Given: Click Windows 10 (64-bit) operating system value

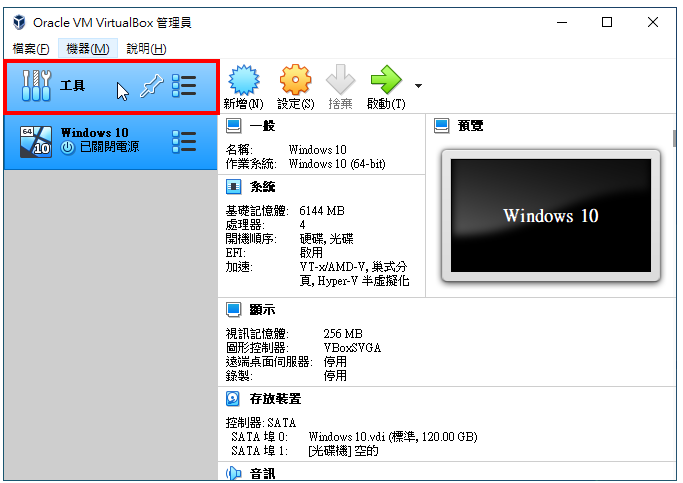Looking at the screenshot, I should point(337,164).
